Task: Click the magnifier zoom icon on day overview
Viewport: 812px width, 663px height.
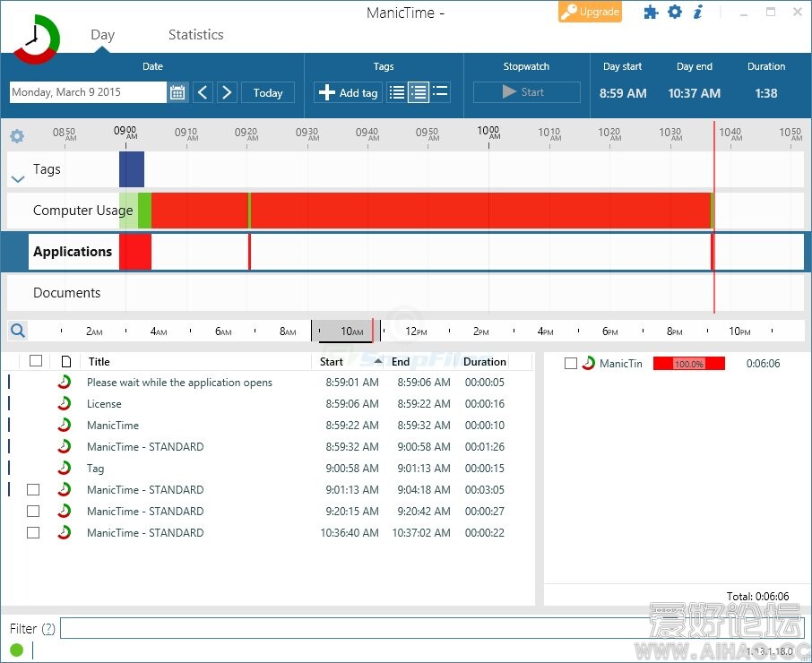Action: [18, 331]
